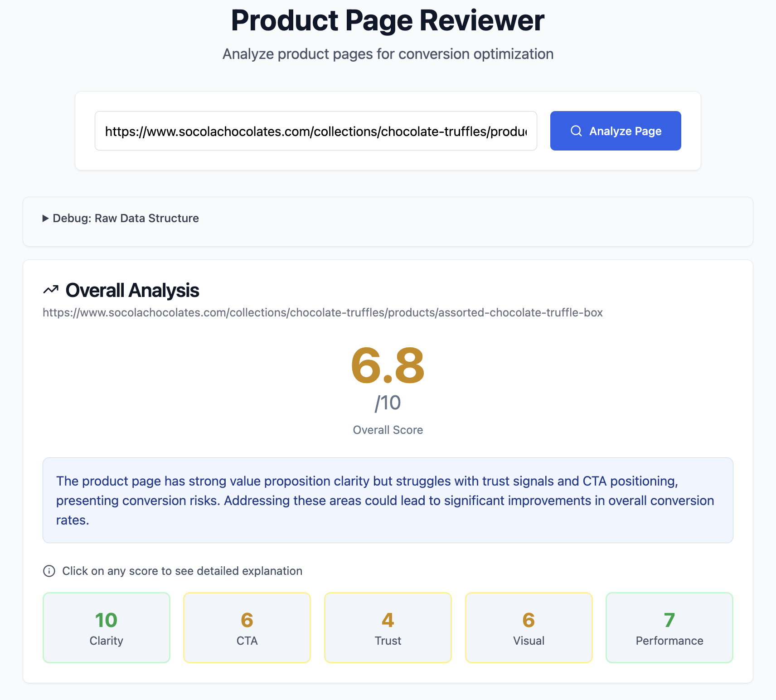This screenshot has width=776, height=700.
Task: Click the info circle icon above the score cards
Action: pyautogui.click(x=48, y=571)
